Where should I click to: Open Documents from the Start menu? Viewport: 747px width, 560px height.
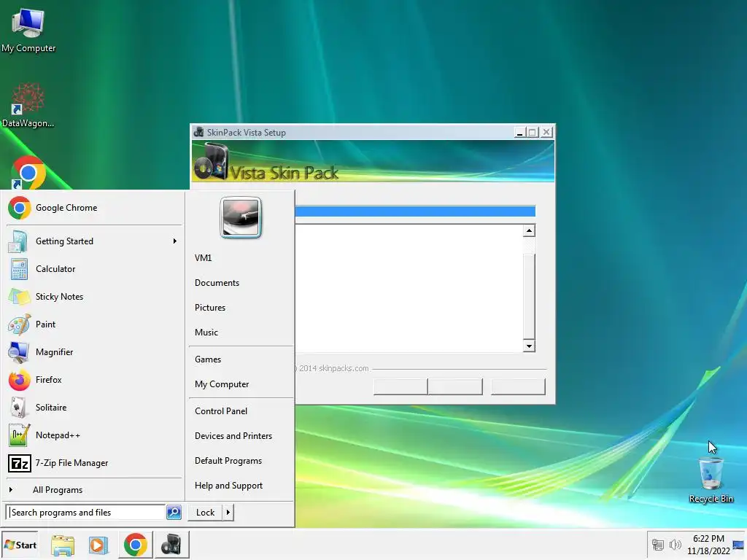pyautogui.click(x=217, y=283)
